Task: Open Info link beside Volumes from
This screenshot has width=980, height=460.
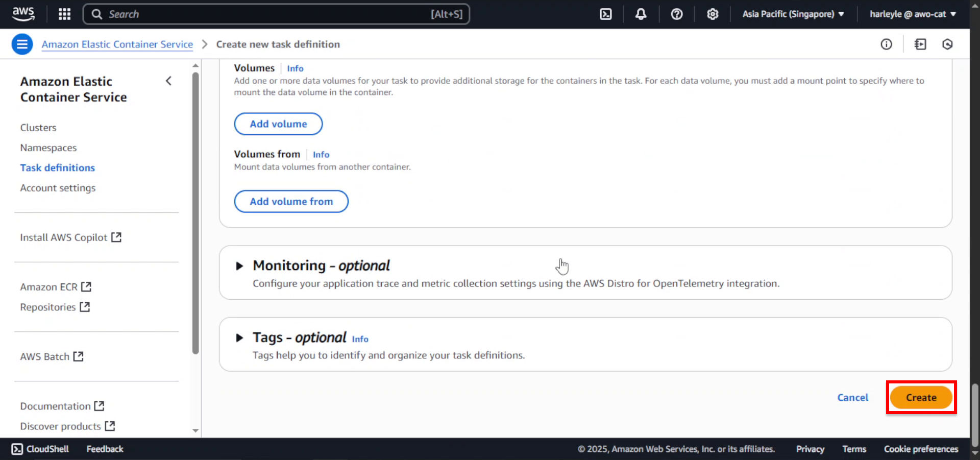Action: pyautogui.click(x=321, y=155)
